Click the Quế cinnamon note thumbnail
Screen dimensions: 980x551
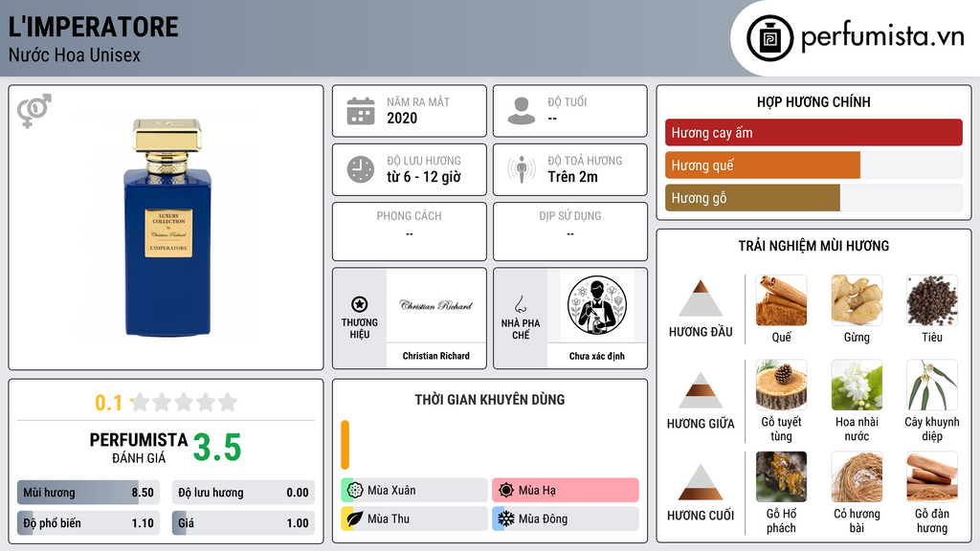[781, 300]
